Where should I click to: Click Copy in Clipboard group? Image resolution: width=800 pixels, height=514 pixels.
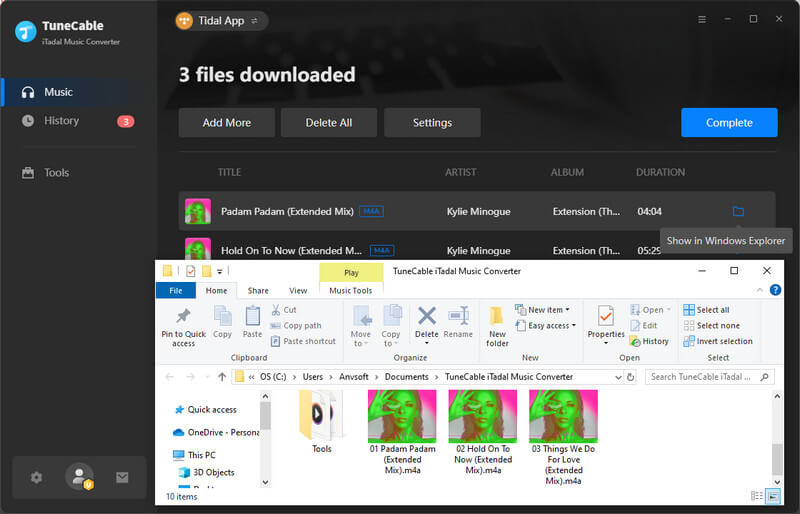coord(222,323)
